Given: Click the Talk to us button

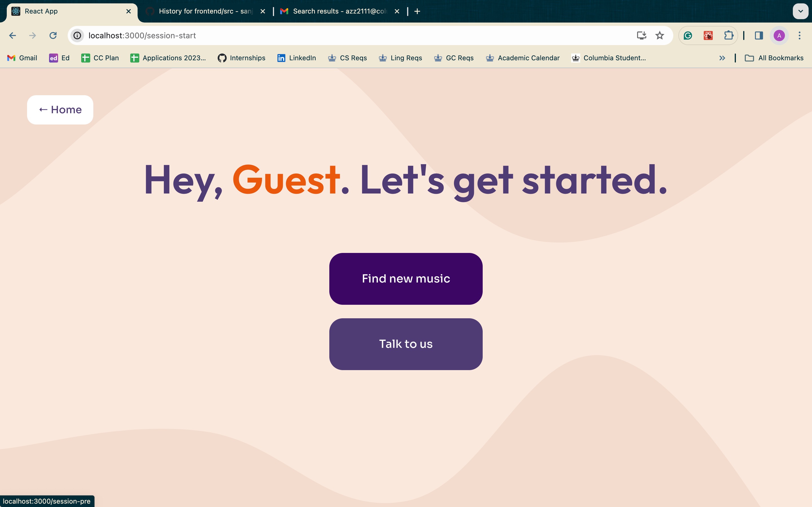Looking at the screenshot, I should click(406, 344).
